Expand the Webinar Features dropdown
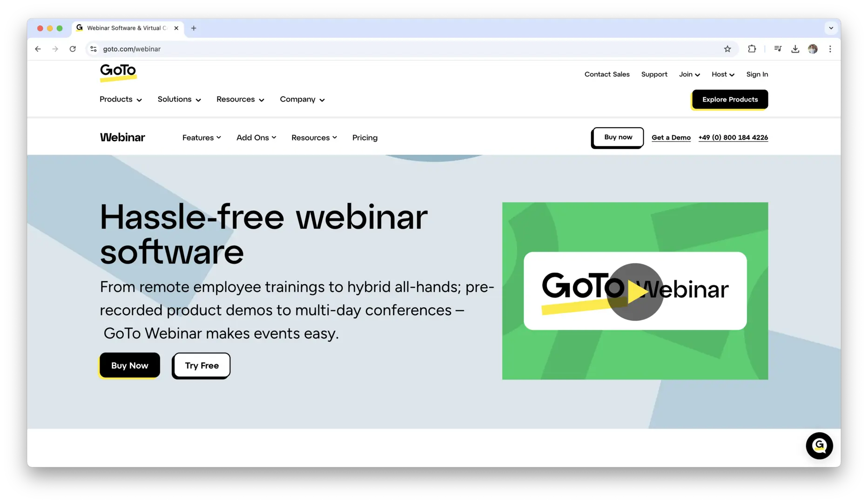This screenshot has height=503, width=868. coord(202,137)
